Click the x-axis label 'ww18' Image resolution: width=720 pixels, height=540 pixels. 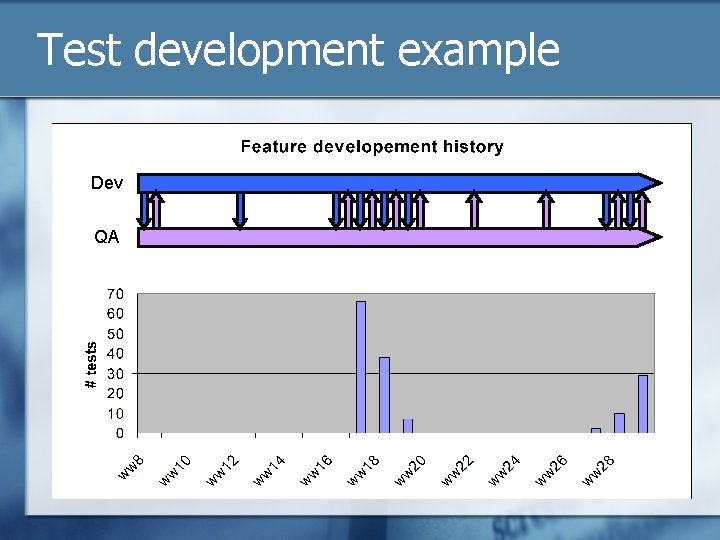point(363,470)
